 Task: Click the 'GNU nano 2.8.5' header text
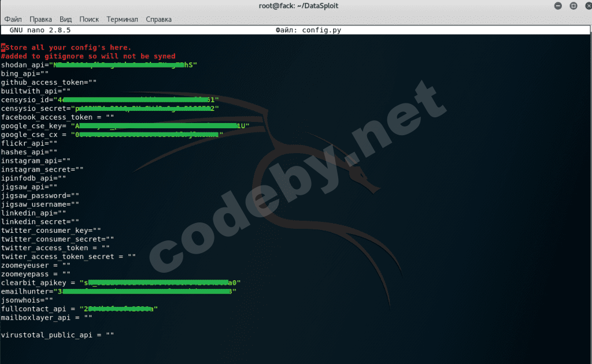coord(40,30)
